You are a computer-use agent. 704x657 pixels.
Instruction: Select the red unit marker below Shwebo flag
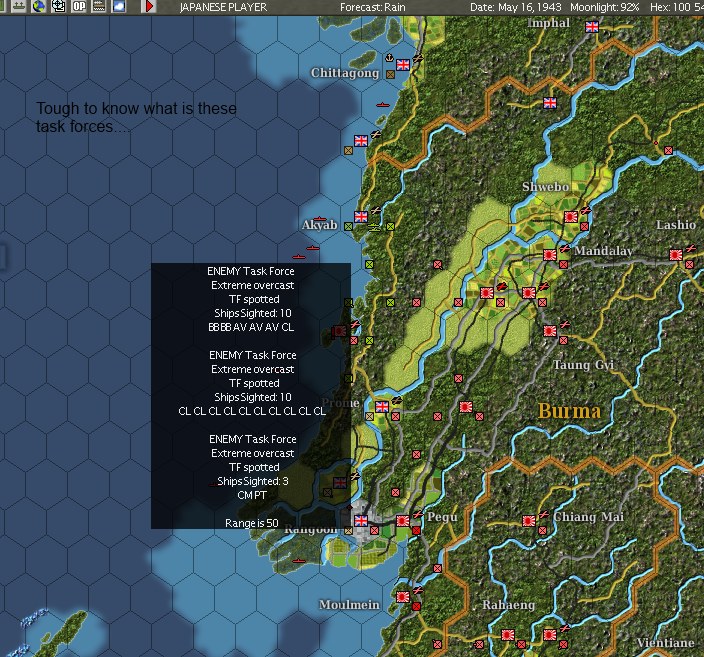pos(585,227)
